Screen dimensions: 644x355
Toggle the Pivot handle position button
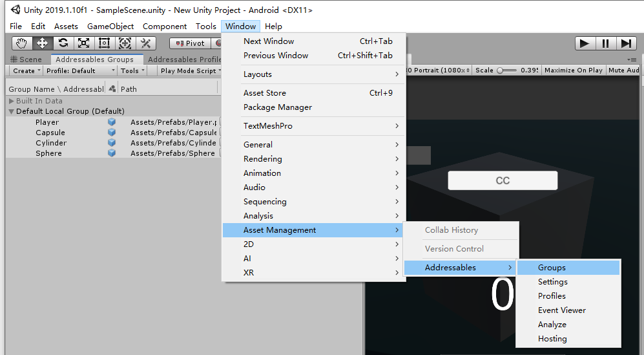pos(190,43)
